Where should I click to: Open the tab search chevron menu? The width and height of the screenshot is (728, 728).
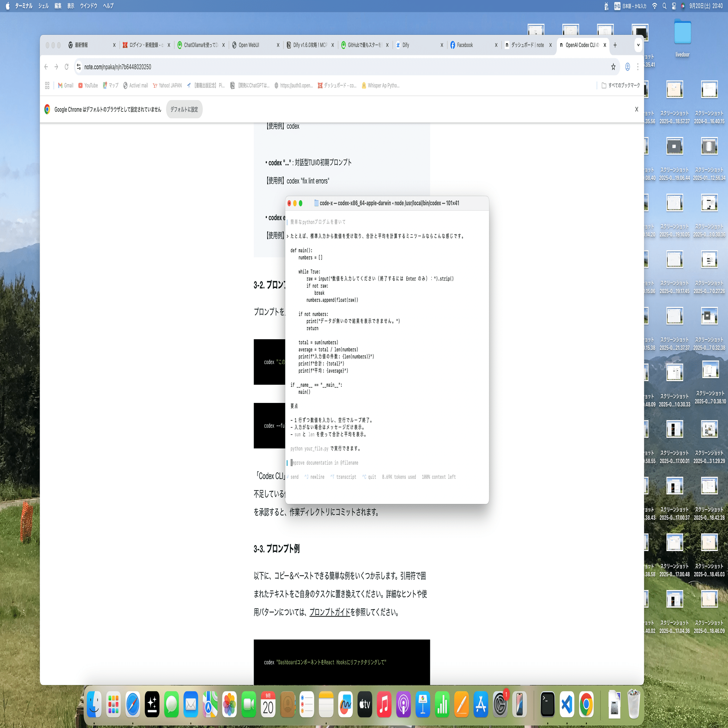[x=638, y=45]
